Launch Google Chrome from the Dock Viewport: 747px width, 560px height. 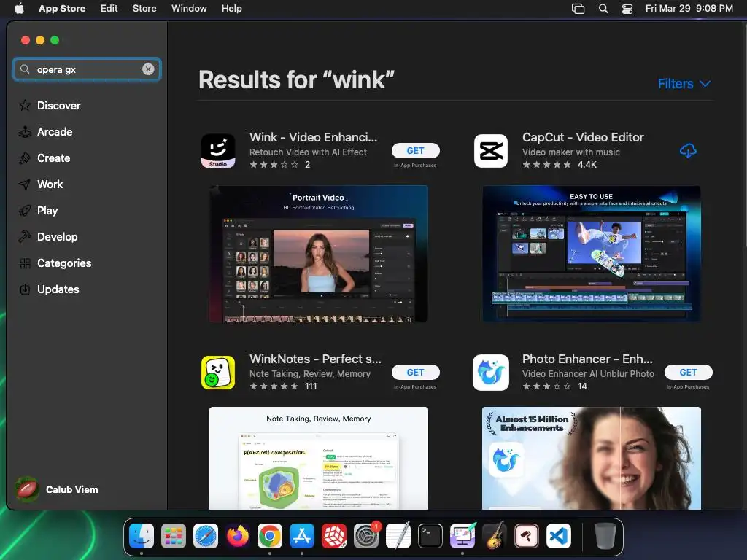[x=270, y=536]
